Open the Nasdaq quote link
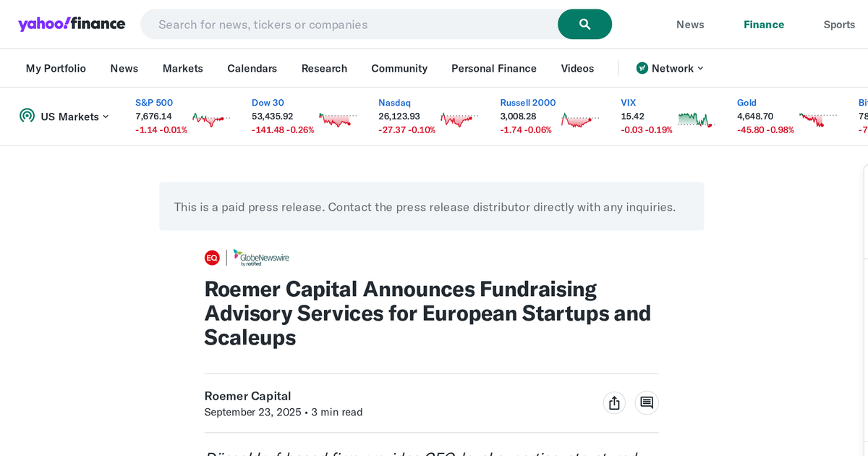 pos(394,103)
